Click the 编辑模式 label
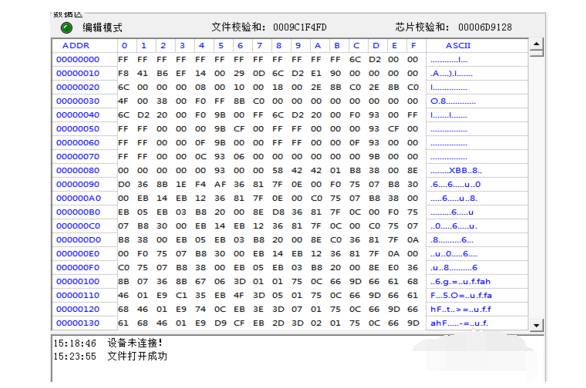The image size is (586, 388). click(x=102, y=28)
